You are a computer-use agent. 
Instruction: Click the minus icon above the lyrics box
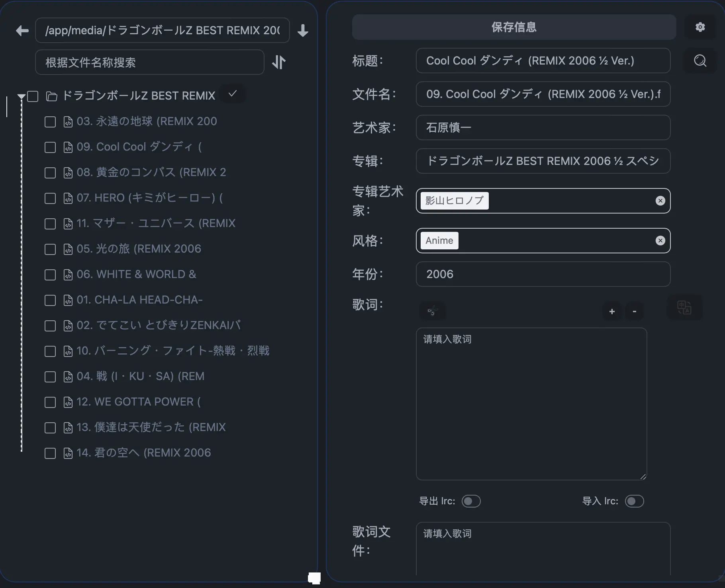634,312
